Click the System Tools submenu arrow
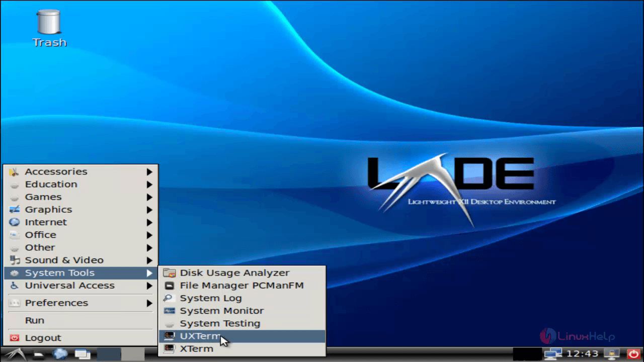The width and height of the screenshot is (644, 362). point(149,273)
